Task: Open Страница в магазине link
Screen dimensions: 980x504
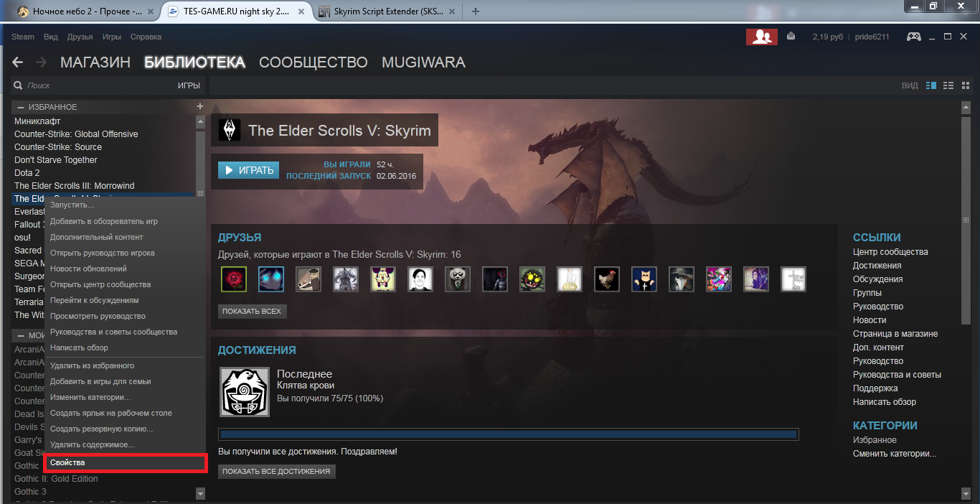Action: click(895, 334)
